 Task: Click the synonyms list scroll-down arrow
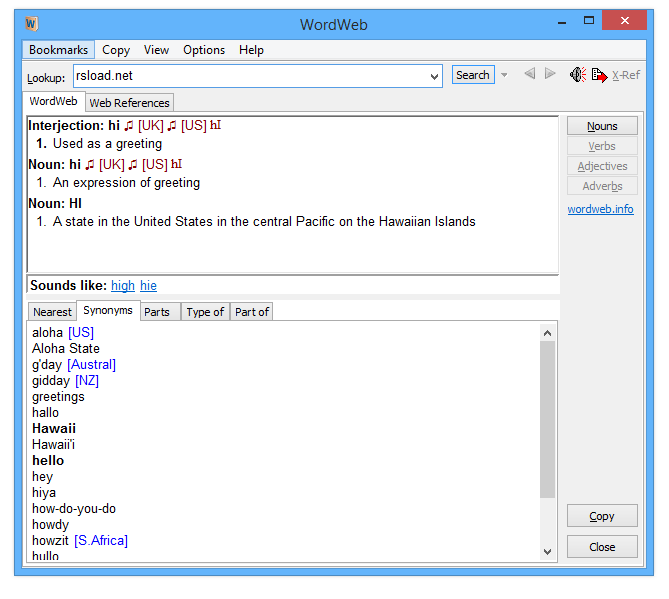pyautogui.click(x=547, y=551)
